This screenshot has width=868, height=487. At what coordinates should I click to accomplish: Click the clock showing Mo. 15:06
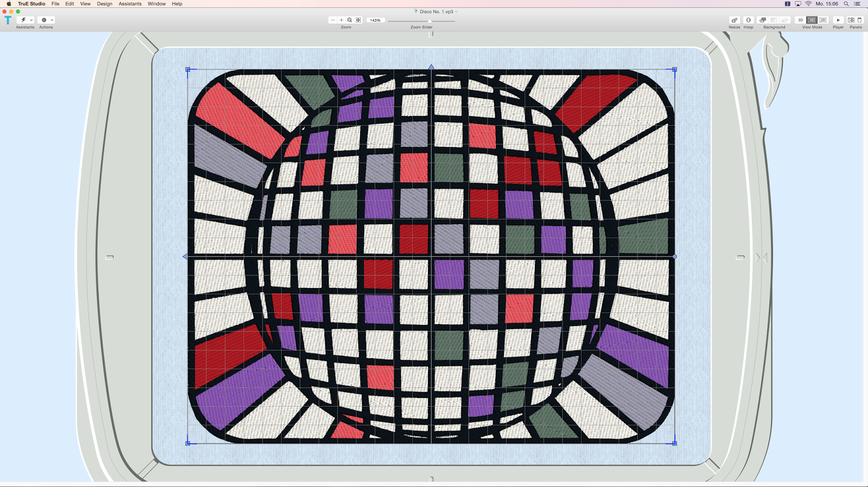click(x=827, y=4)
